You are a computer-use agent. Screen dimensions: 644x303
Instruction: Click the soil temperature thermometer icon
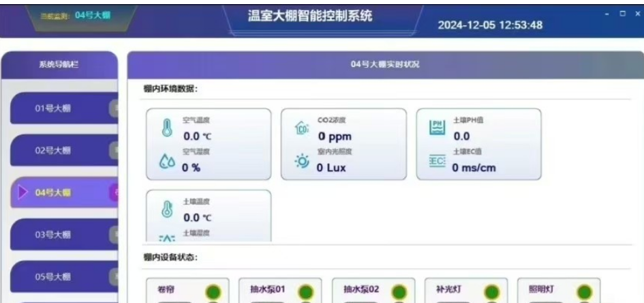pyautogui.click(x=166, y=210)
